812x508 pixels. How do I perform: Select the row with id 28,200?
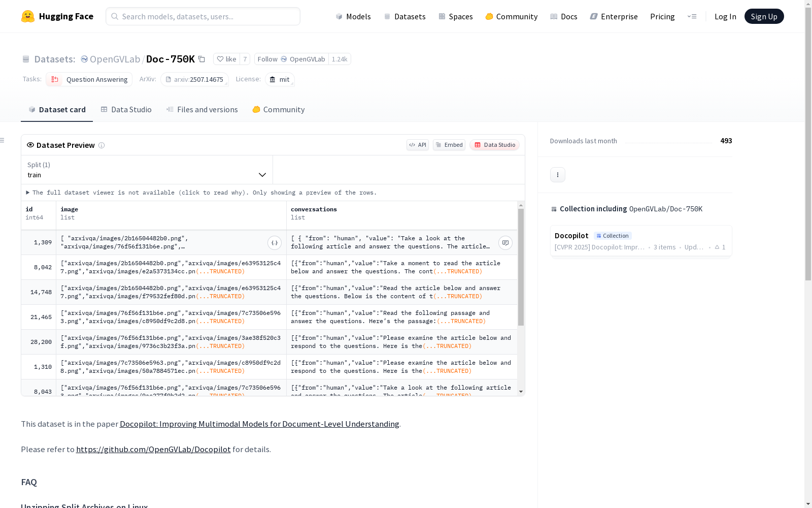[269, 342]
